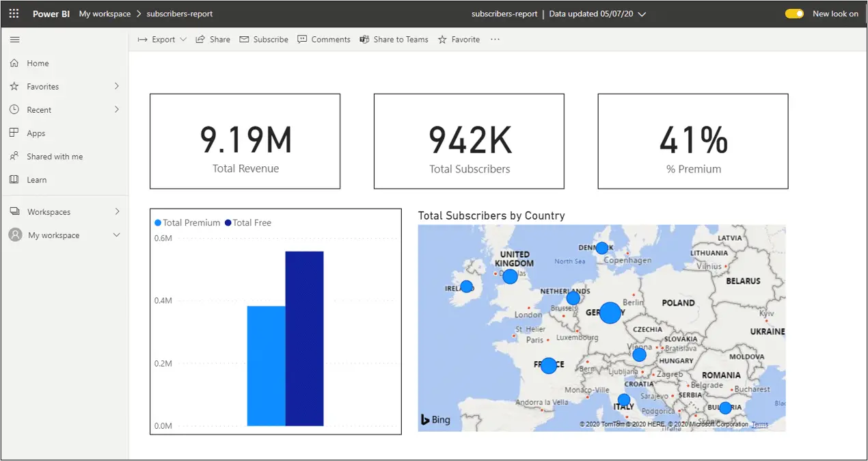The height and width of the screenshot is (461, 868).
Task: Open the Microsoft app launcher waffle icon
Action: tap(13, 13)
